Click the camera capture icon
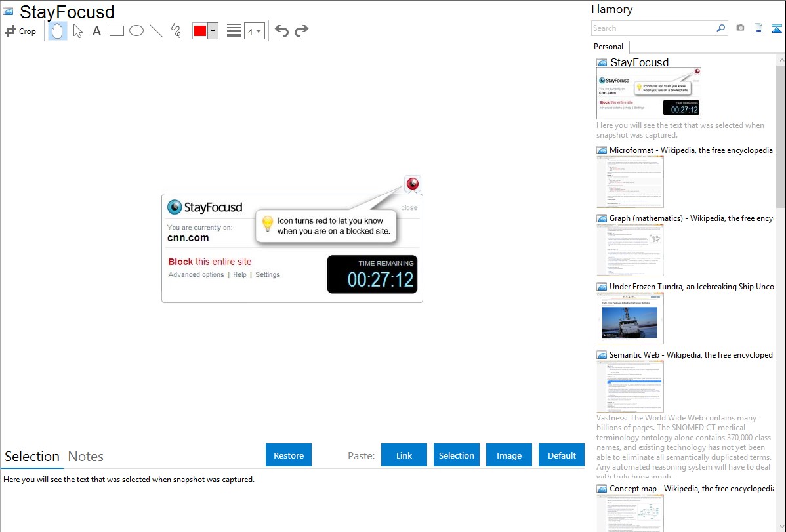Image resolution: width=786 pixels, height=532 pixels. click(x=740, y=28)
